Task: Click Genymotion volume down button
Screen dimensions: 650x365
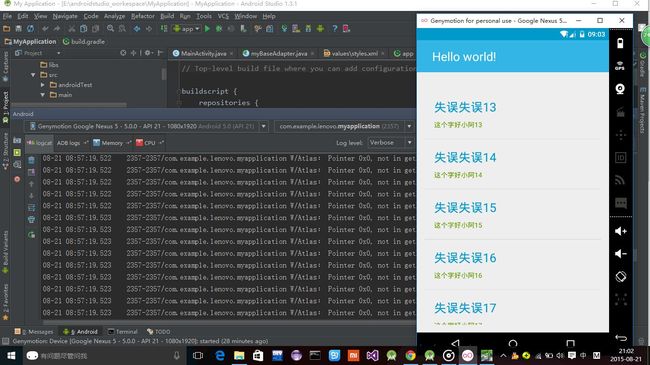Action: coord(621,253)
